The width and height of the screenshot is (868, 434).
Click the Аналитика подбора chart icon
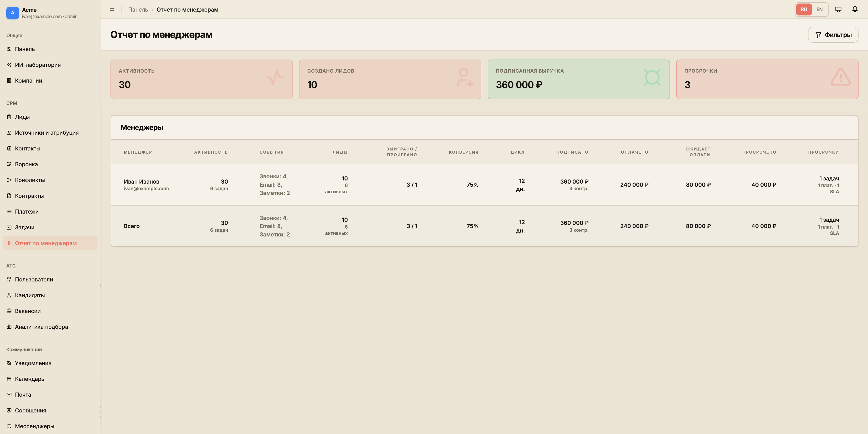9,327
